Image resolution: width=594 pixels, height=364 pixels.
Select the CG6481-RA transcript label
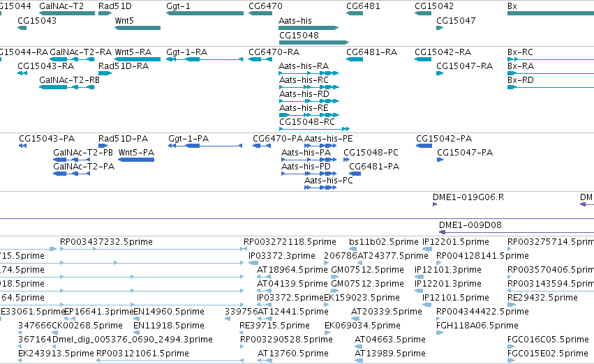tap(371, 52)
